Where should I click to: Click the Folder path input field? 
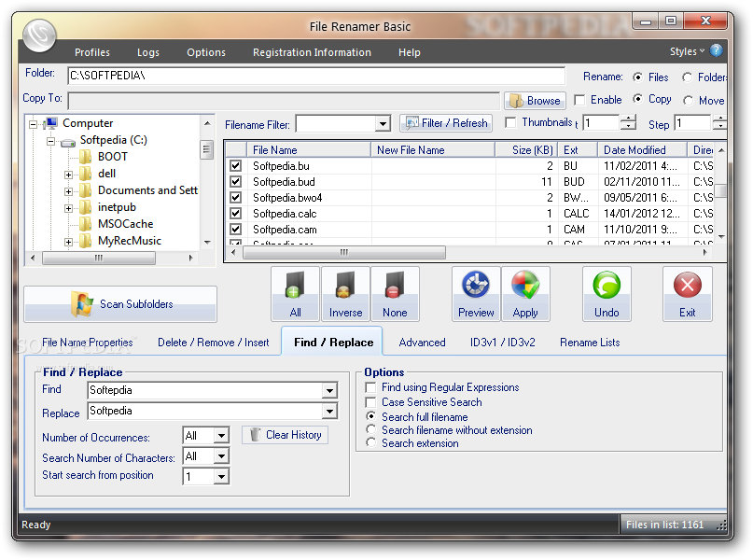(316, 76)
